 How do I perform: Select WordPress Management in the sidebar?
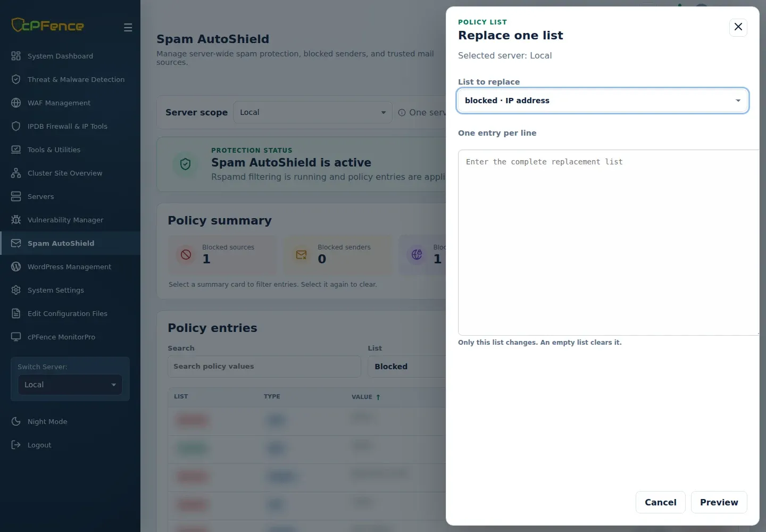pyautogui.click(x=70, y=267)
